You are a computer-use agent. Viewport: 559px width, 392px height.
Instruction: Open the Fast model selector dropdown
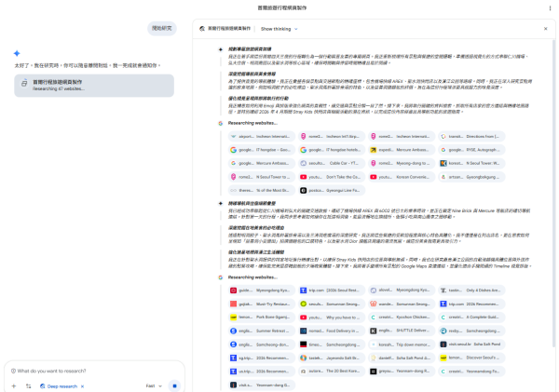(x=153, y=385)
